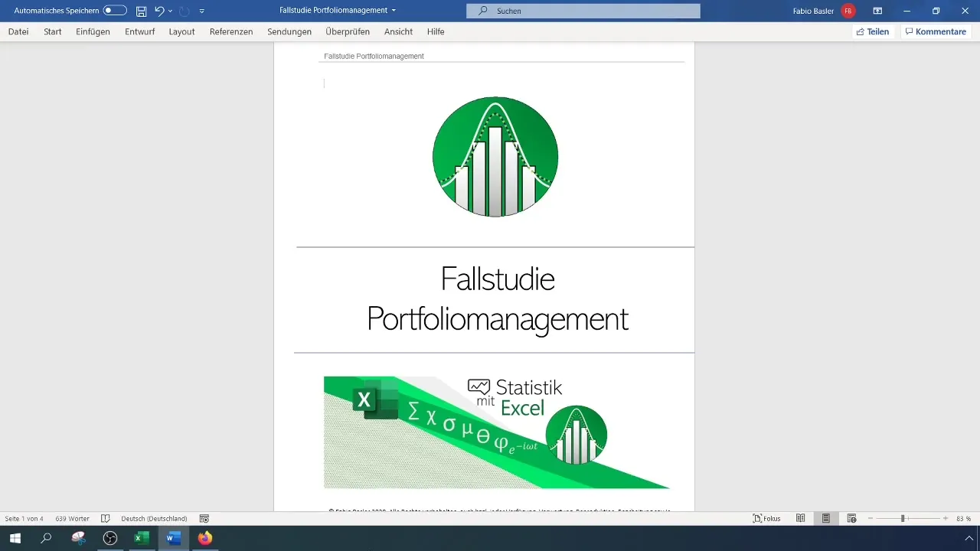Image resolution: width=980 pixels, height=551 pixels.
Task: Switch to Excel in the taskbar
Action: pos(142,538)
